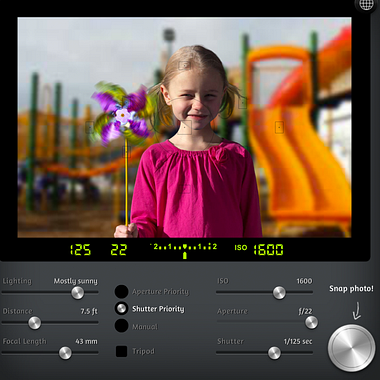Click the 43 mm focal length value

[86, 342]
